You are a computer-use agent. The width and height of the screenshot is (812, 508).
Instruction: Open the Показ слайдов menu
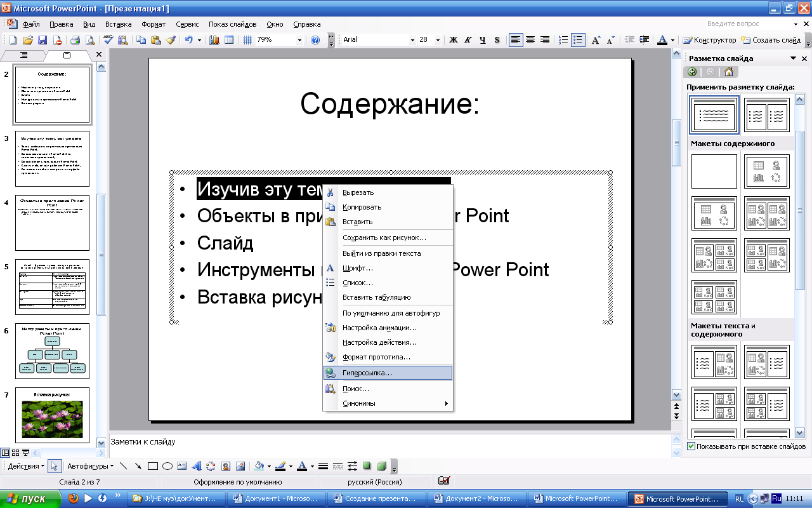click(232, 24)
